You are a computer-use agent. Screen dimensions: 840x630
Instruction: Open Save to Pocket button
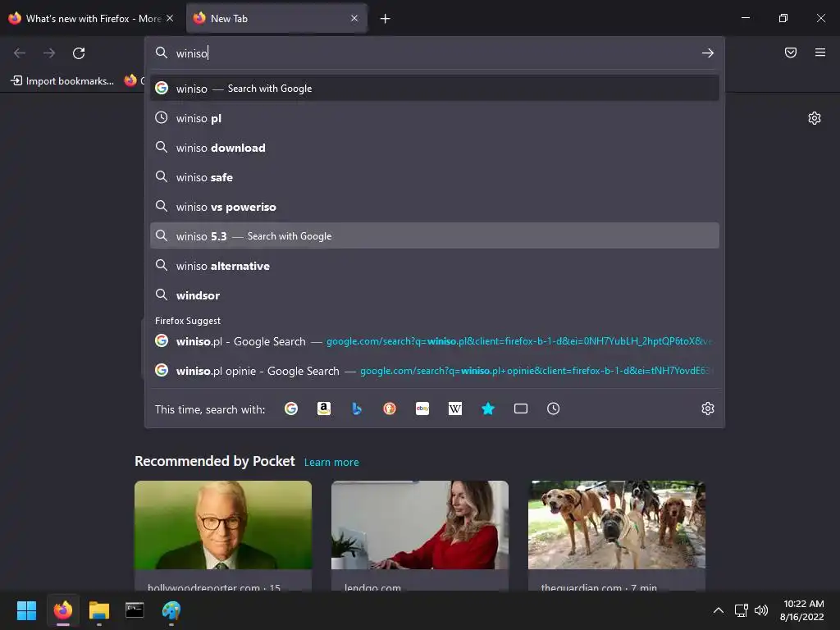[x=790, y=52]
